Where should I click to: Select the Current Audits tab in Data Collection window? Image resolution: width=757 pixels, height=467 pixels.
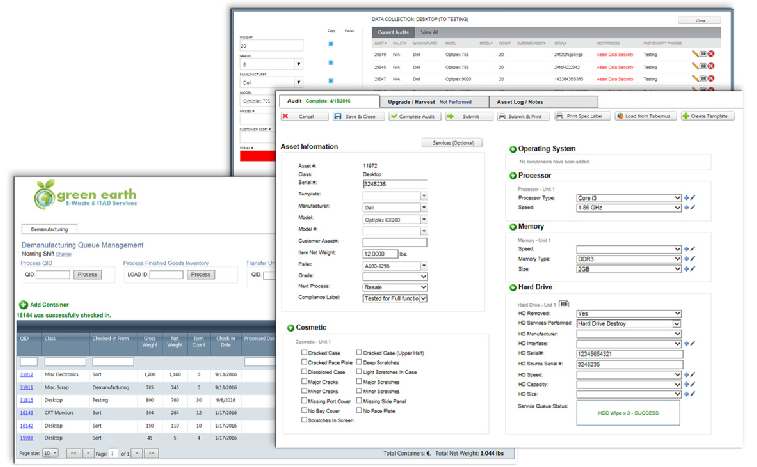coord(393,32)
